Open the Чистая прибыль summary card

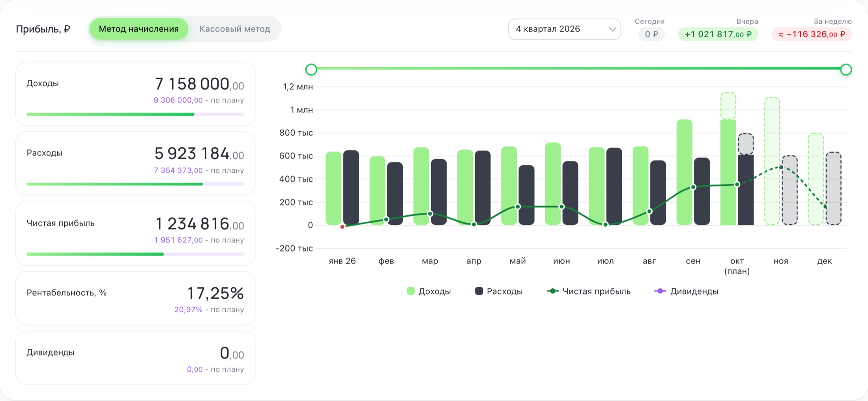coord(135,233)
